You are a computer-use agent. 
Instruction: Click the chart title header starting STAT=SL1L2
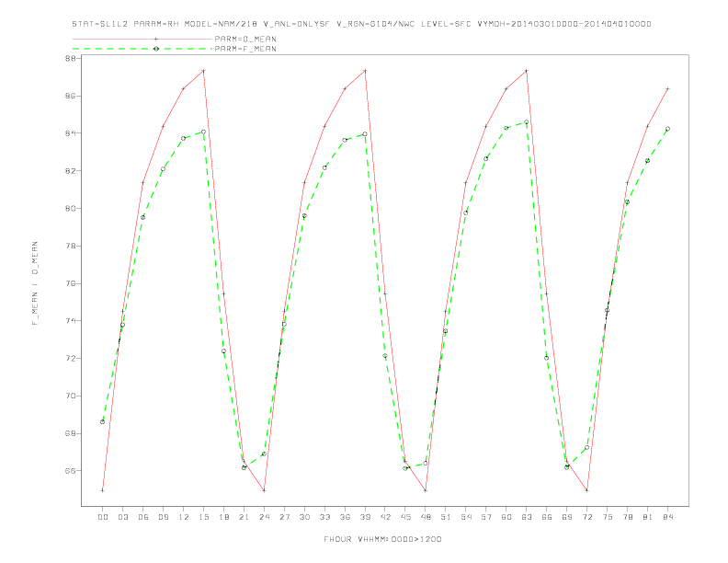tap(361, 24)
